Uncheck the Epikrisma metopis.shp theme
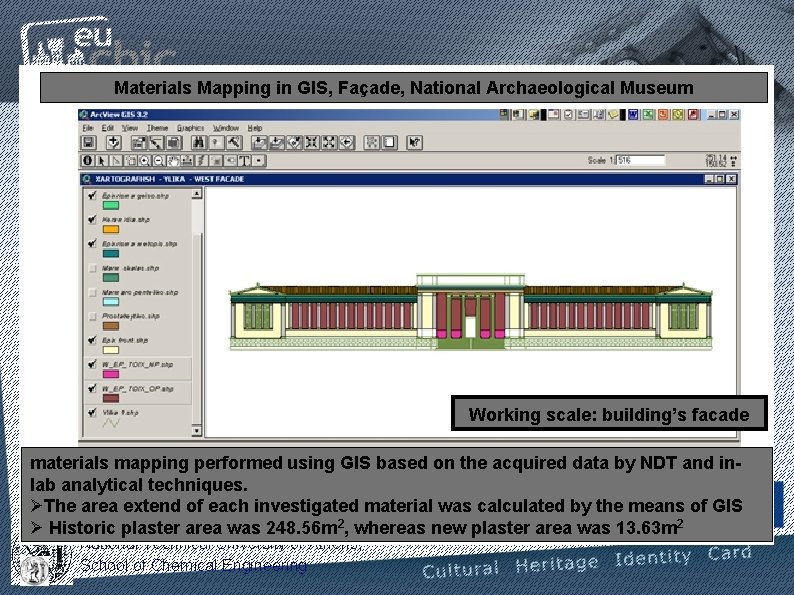The width and height of the screenshot is (794, 595). pos(92,244)
